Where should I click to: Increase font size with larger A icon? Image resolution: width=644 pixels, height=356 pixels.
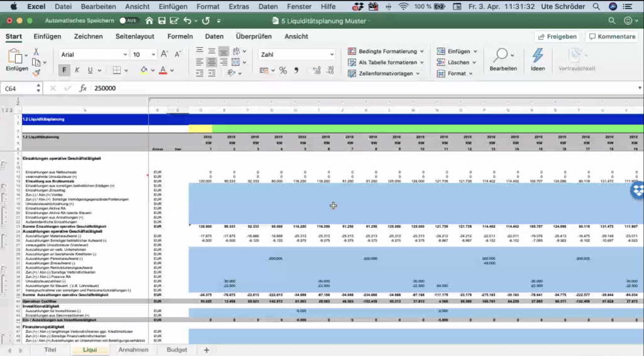coord(164,54)
